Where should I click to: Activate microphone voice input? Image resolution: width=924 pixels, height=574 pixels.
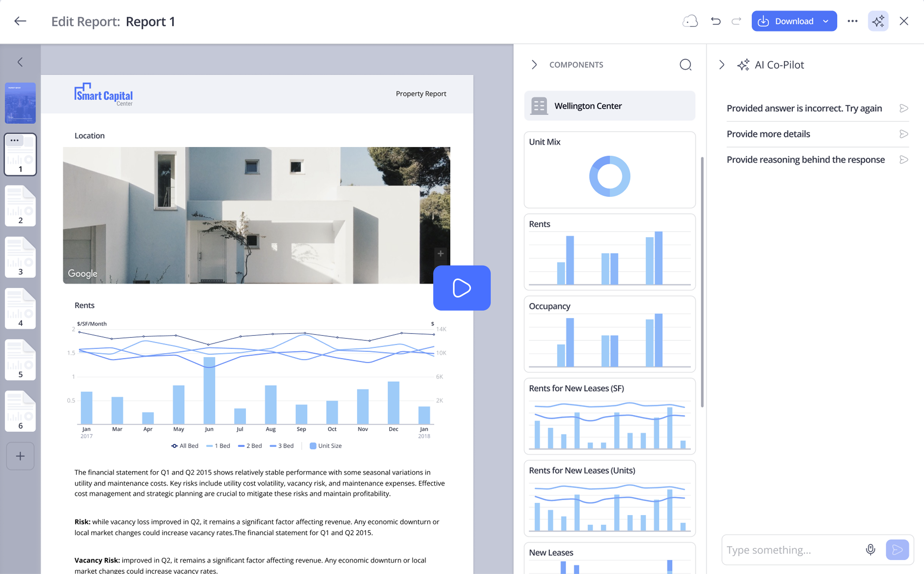pyautogui.click(x=870, y=549)
